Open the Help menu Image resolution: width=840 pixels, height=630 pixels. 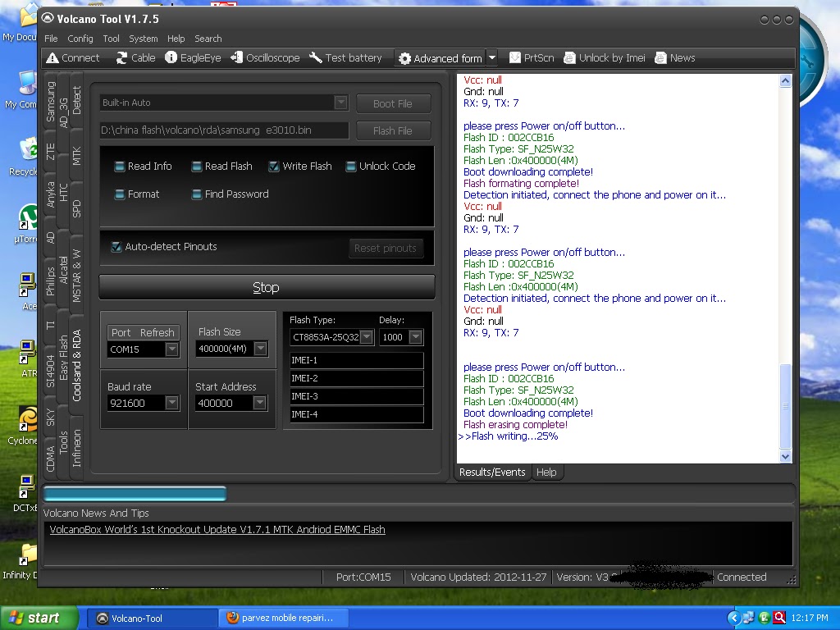[x=176, y=39]
